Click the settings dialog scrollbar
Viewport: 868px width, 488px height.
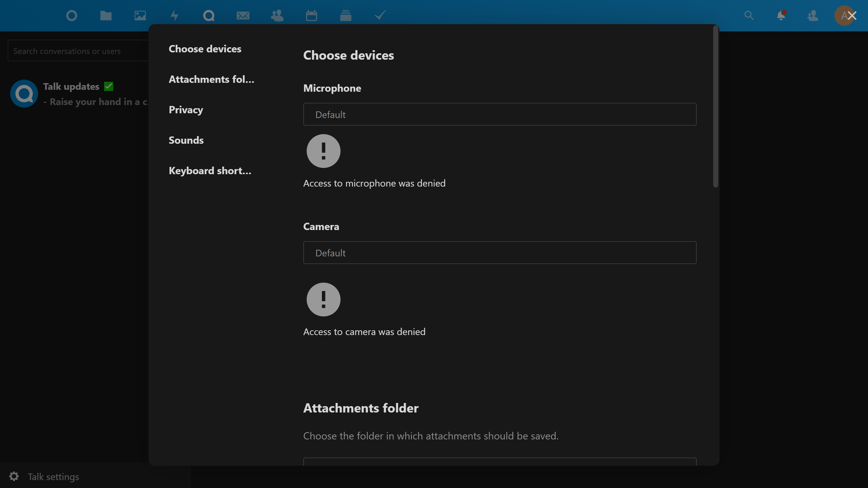(x=715, y=107)
